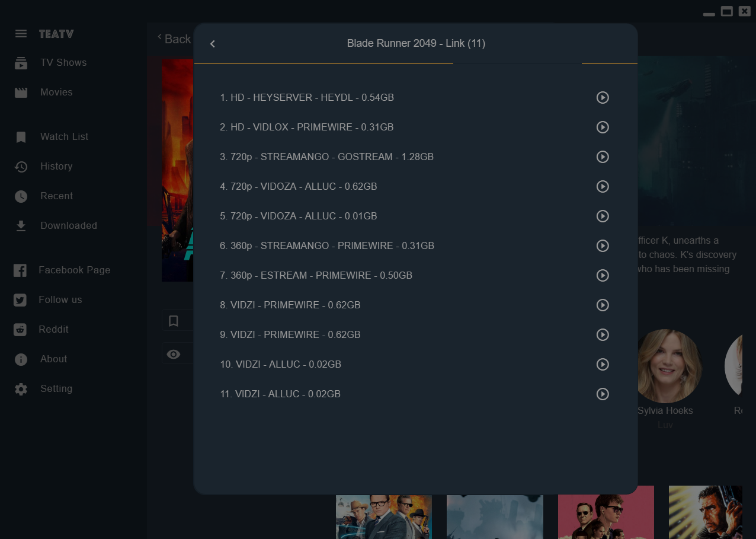Viewport: 756px width, 539px height.
Task: Open Setting gear in the sidebar
Action: (21, 389)
